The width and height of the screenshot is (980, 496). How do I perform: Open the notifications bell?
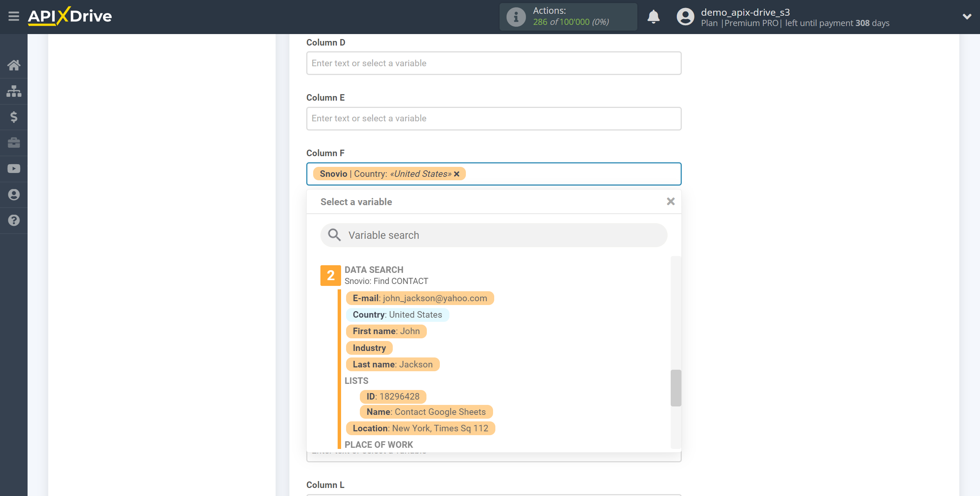pos(653,17)
